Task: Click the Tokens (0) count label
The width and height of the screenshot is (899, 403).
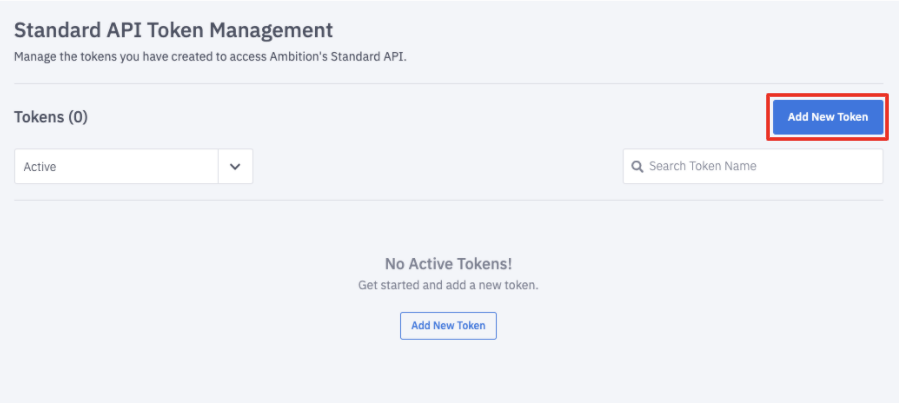Action: click(x=51, y=117)
